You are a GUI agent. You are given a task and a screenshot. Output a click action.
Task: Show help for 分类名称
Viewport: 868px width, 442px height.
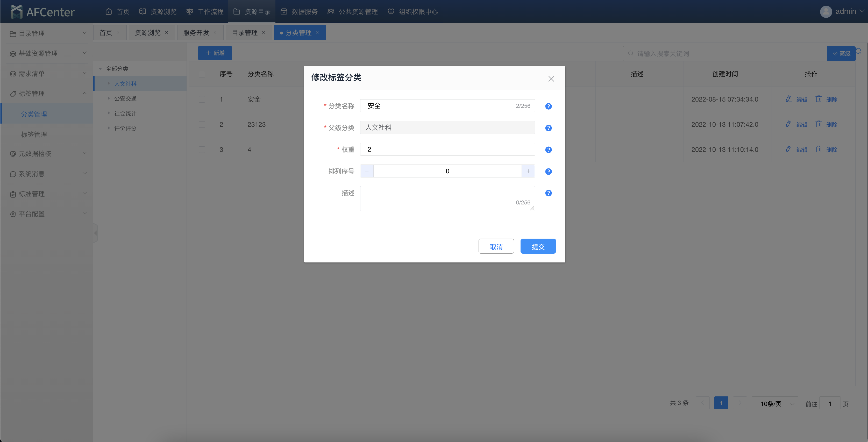pyautogui.click(x=548, y=106)
